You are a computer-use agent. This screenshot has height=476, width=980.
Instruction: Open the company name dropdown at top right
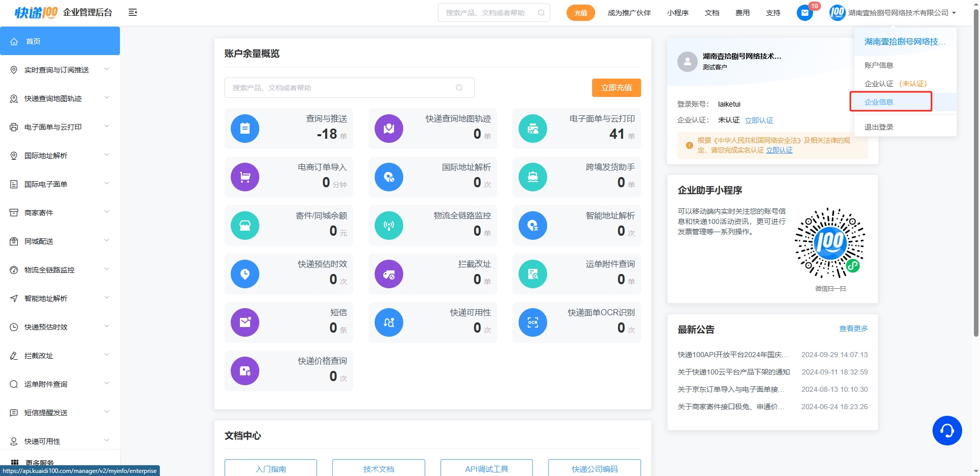click(x=901, y=13)
